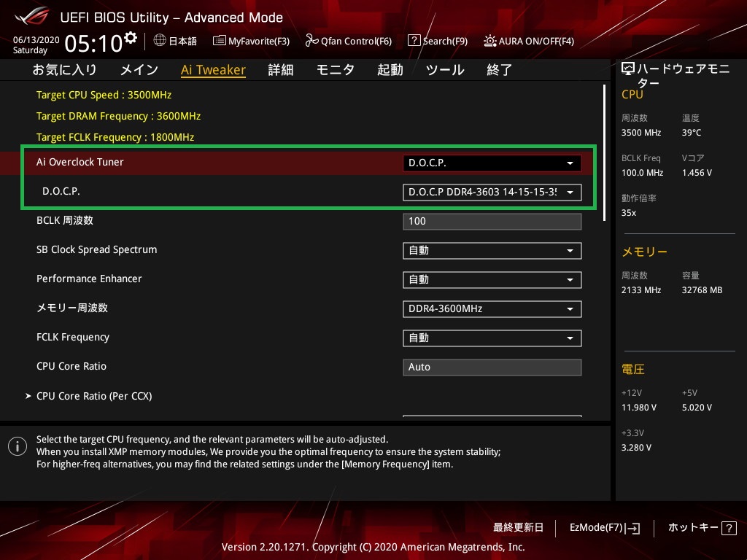Open clock settings gear icon
The width and height of the screenshot is (747, 560).
click(131, 38)
